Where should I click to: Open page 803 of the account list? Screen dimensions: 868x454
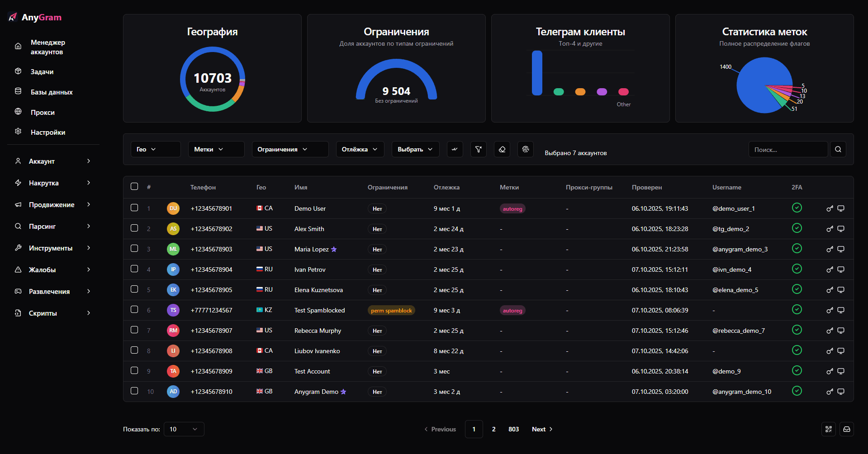coord(514,429)
